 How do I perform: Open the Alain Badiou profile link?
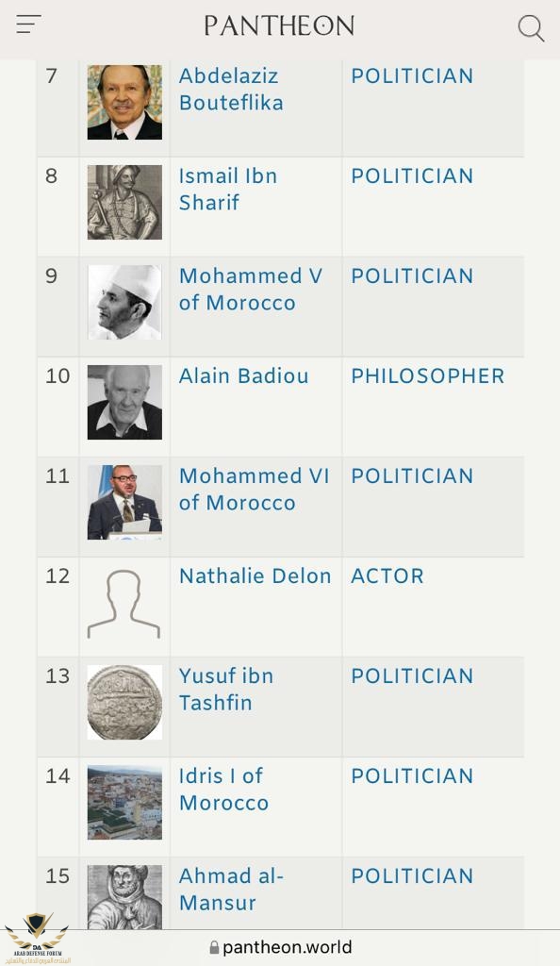243,375
